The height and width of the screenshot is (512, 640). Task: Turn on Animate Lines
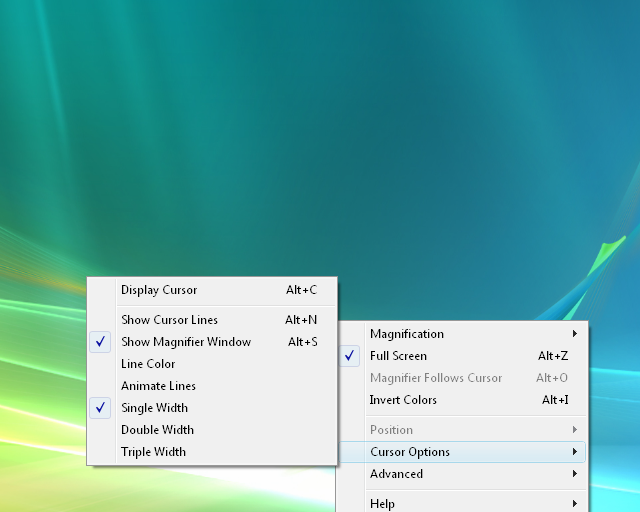158,386
